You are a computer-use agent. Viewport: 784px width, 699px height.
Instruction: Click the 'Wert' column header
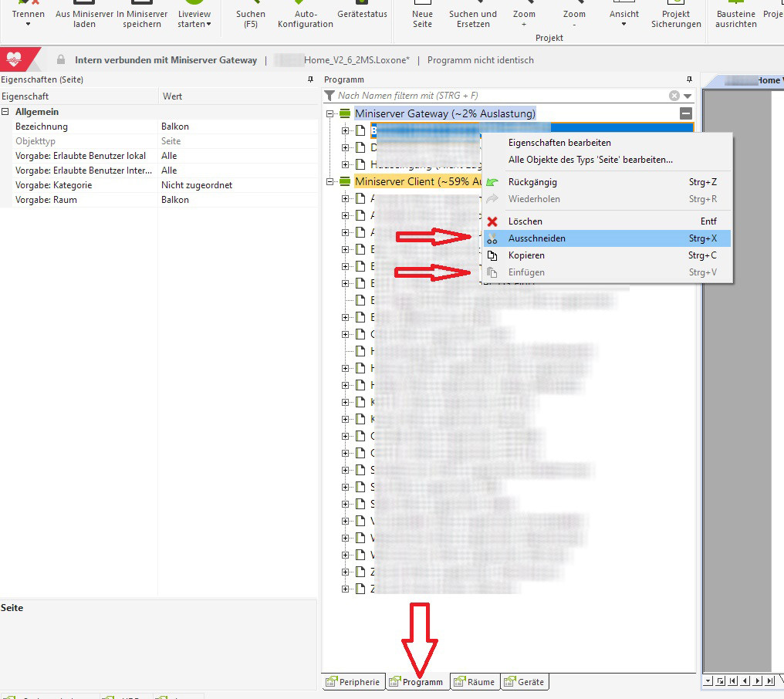(x=238, y=96)
